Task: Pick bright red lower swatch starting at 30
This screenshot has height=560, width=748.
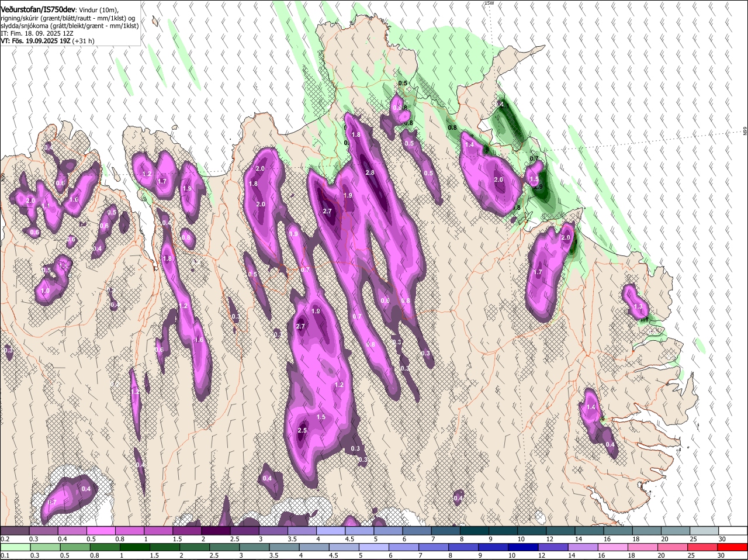Action: (x=733, y=547)
